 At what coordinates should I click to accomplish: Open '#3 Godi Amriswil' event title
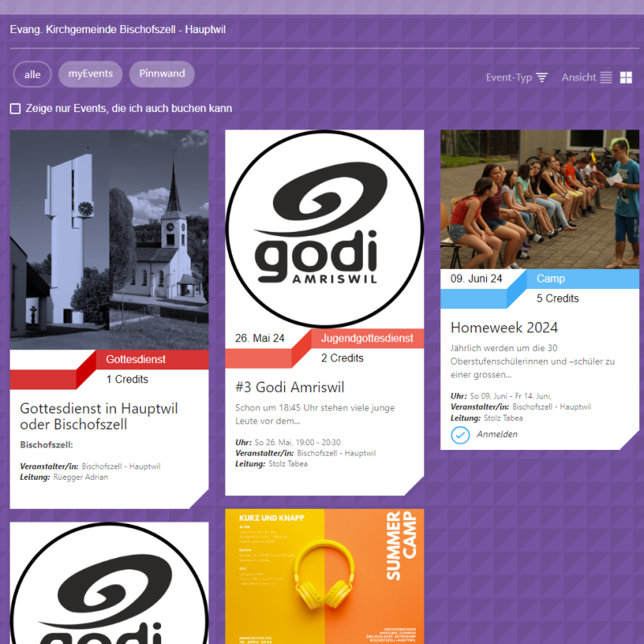[x=289, y=387]
